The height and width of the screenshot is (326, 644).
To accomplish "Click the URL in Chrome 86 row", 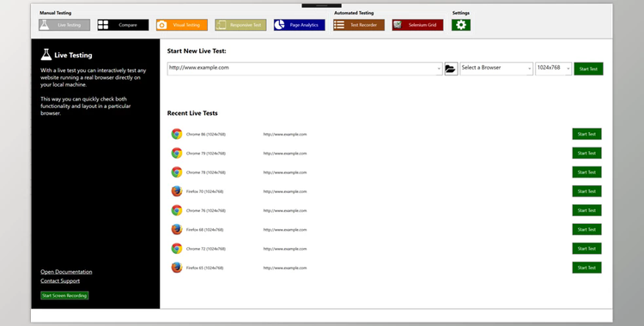I will [x=285, y=134].
